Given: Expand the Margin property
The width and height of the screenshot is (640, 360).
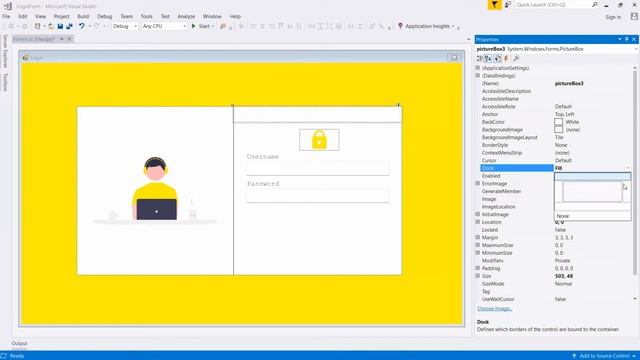Looking at the screenshot, I should coord(478,237).
